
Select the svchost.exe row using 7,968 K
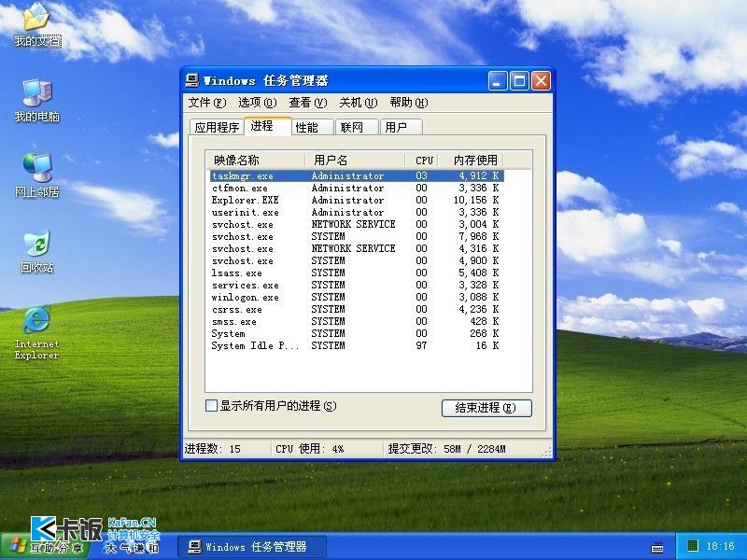(x=357, y=237)
